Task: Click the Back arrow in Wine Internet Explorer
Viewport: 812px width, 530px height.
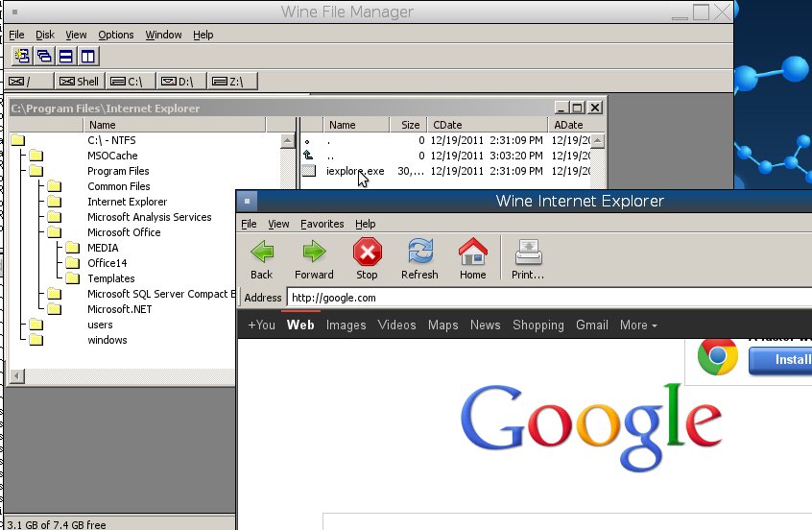Action: tap(261, 252)
